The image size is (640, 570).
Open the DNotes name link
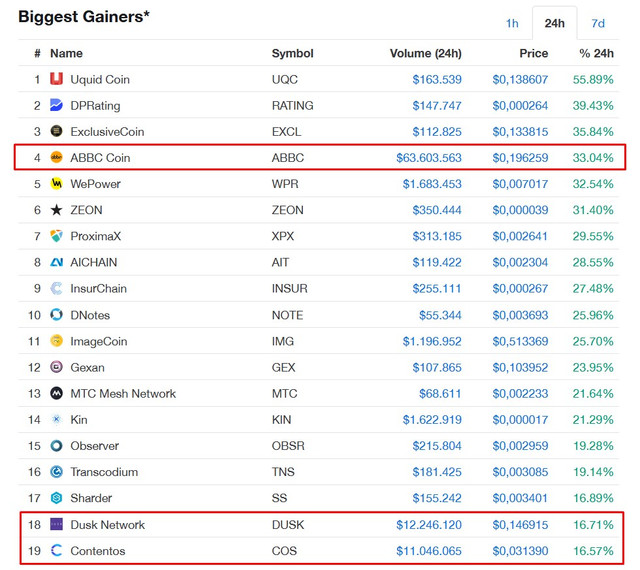(x=90, y=315)
